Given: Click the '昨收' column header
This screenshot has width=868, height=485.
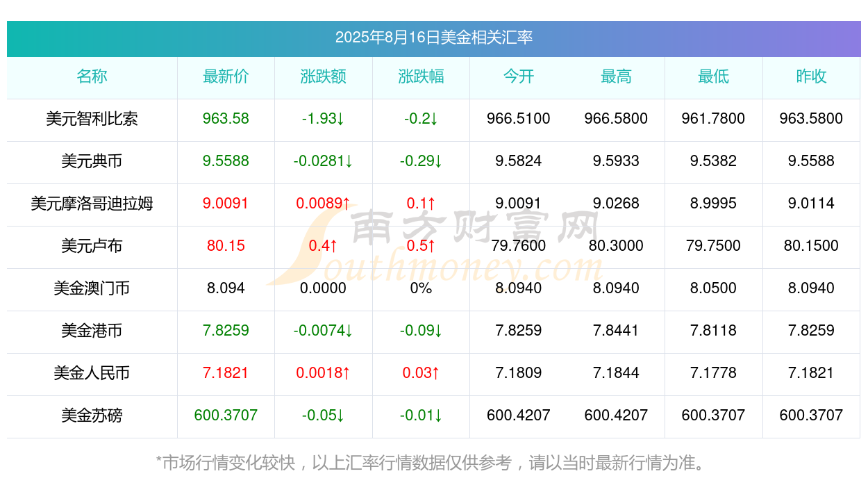Looking at the screenshot, I should (811, 76).
